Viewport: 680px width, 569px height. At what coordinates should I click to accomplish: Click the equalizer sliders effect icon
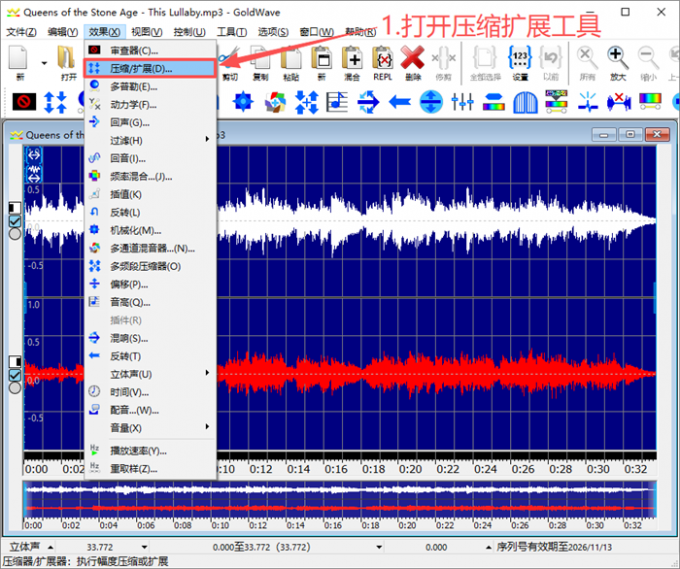coord(462,102)
